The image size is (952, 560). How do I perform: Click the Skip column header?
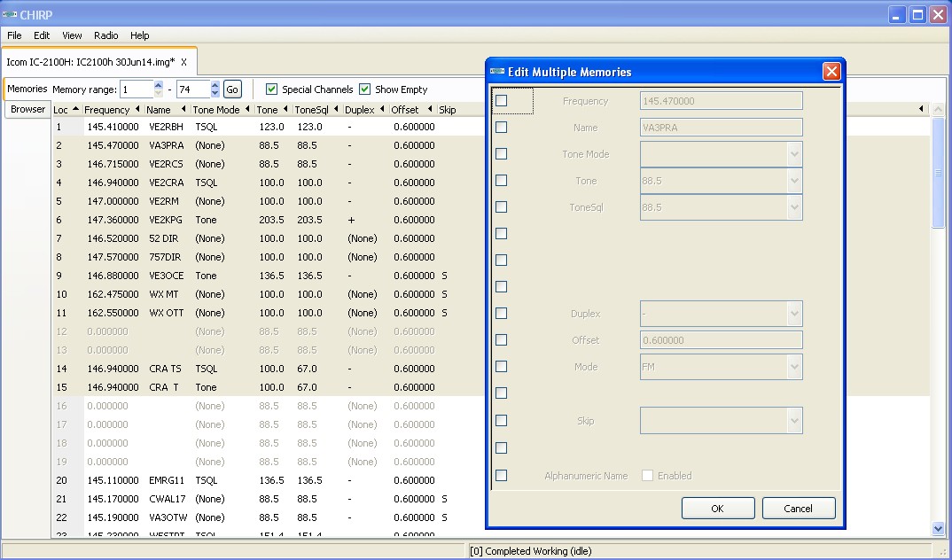(x=448, y=110)
